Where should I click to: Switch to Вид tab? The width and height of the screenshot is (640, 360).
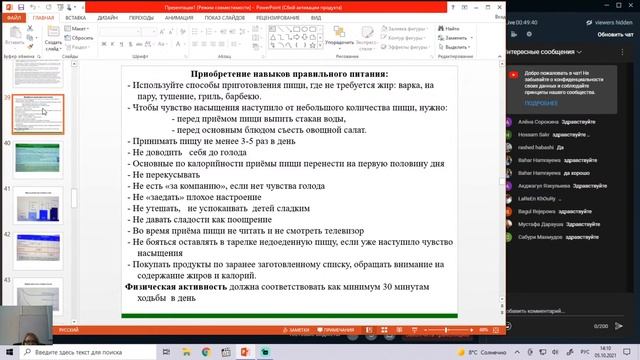pyautogui.click(x=316, y=18)
